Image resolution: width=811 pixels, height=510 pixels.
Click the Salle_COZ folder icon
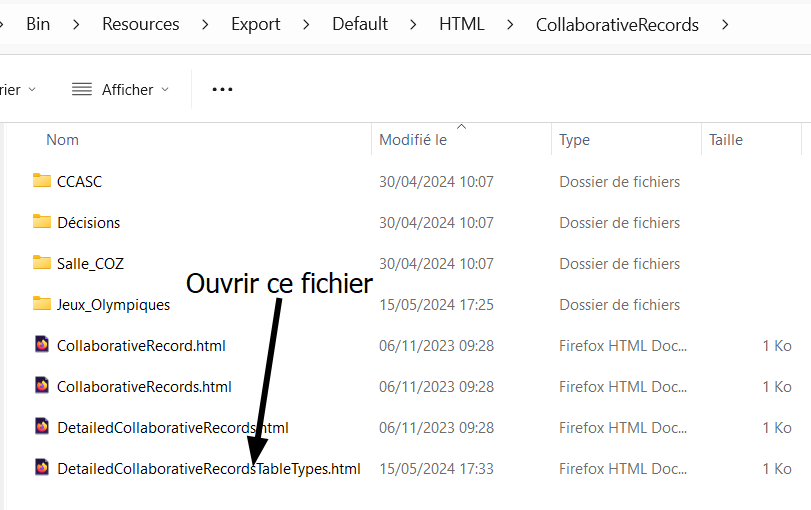coord(41,263)
